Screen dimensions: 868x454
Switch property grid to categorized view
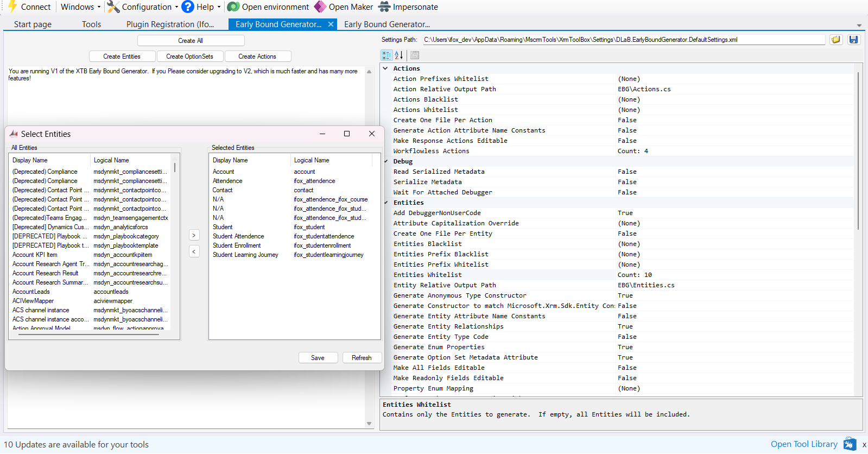[x=387, y=55]
